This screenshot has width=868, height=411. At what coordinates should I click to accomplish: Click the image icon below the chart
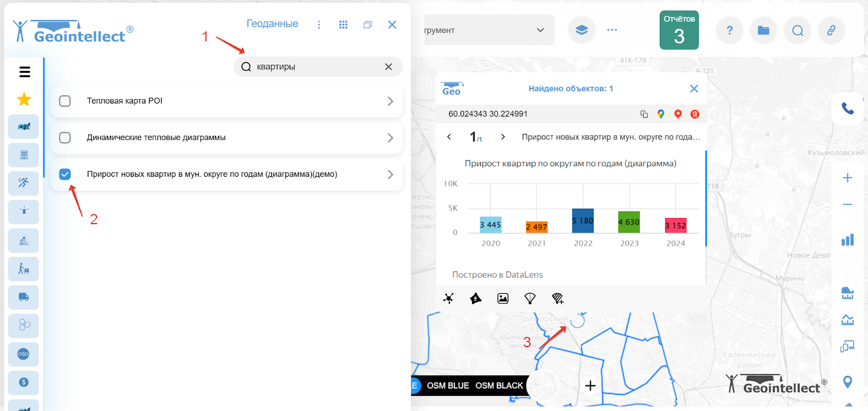coord(503,298)
